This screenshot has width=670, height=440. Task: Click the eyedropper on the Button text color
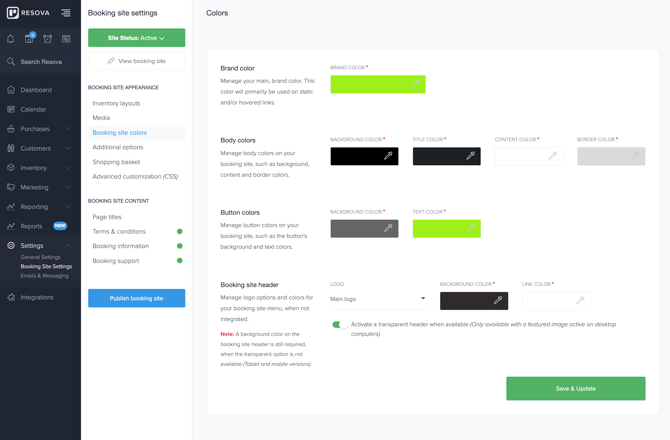(x=470, y=228)
